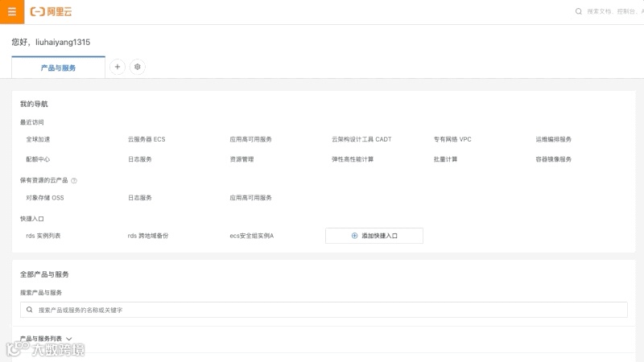The height and width of the screenshot is (362, 644).
Task: Click the 产品与服务列表 label
Action: pyautogui.click(x=41, y=339)
